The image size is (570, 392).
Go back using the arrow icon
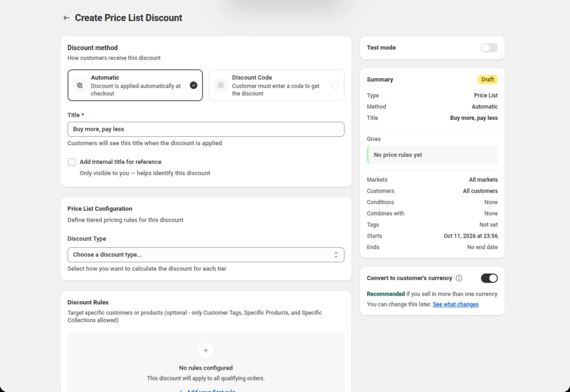tap(66, 18)
